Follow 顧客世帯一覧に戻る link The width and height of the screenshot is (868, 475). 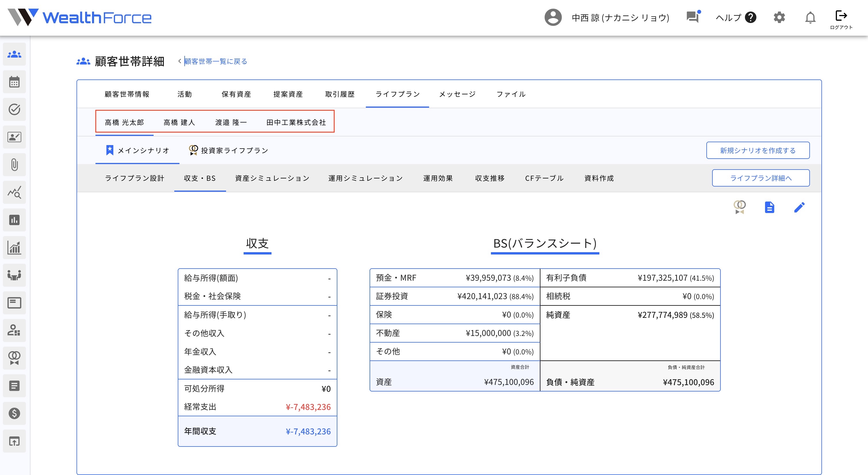216,61
